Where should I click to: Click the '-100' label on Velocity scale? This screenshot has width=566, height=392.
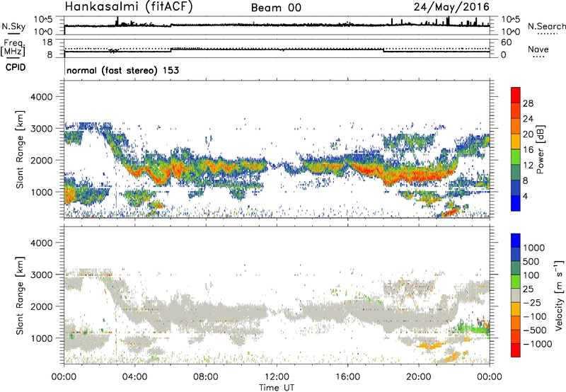535,316
